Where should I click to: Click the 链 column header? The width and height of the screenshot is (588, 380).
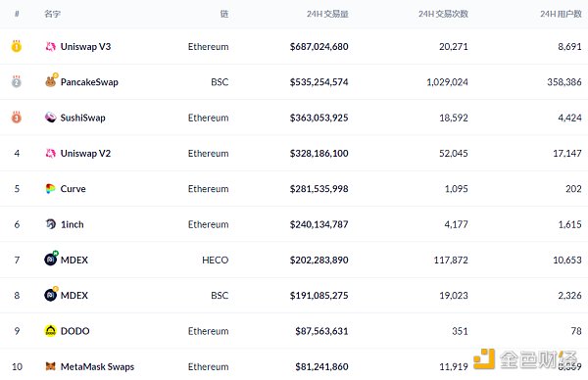pos(224,14)
